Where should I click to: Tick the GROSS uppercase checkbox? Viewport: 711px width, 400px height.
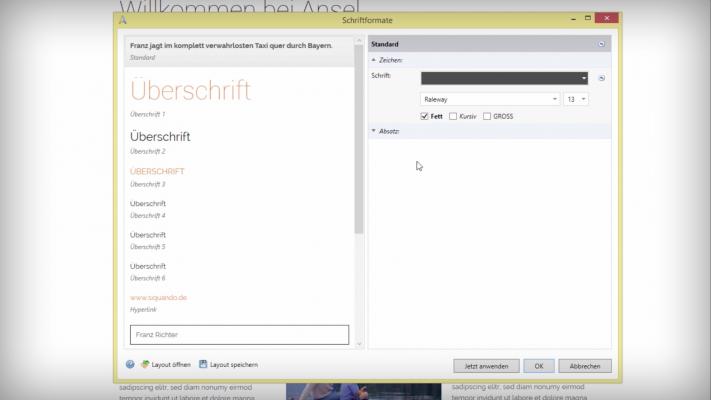tap(487, 116)
